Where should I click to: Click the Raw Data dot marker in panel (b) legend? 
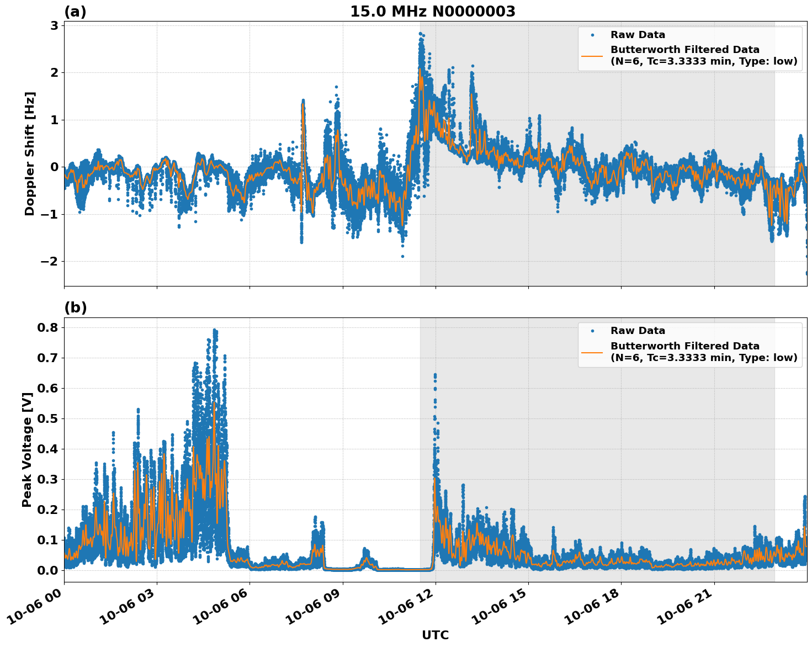593,331
